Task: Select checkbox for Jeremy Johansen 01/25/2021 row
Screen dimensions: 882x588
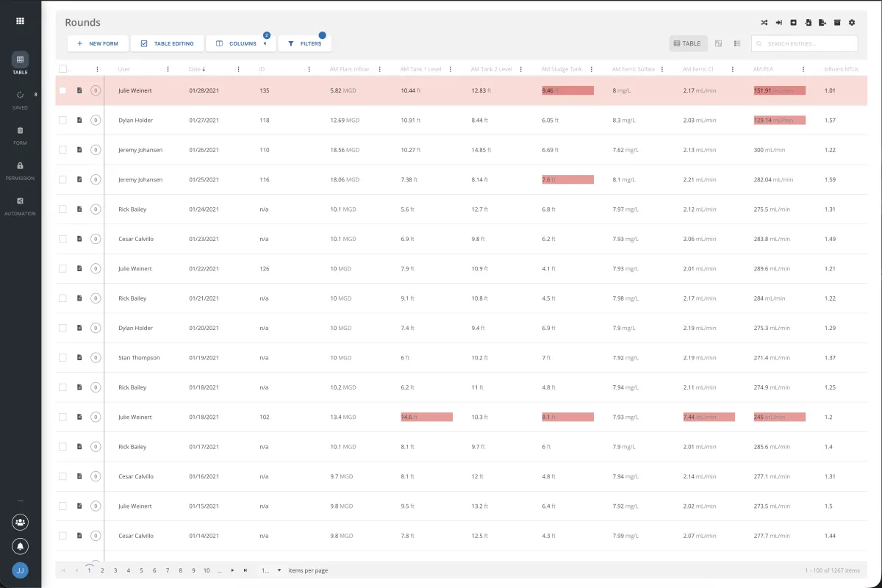Action: (x=62, y=179)
